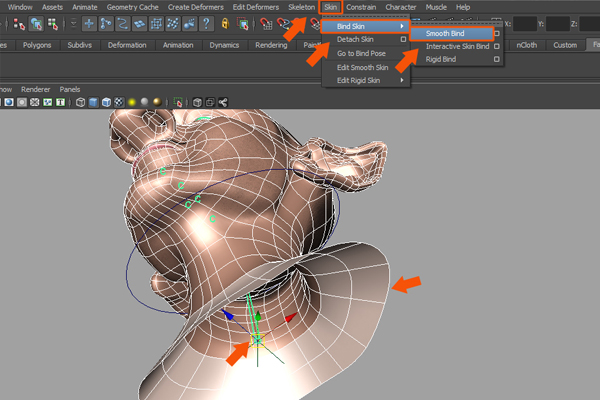
Task: Close the open Skin menu
Action: (x=331, y=7)
